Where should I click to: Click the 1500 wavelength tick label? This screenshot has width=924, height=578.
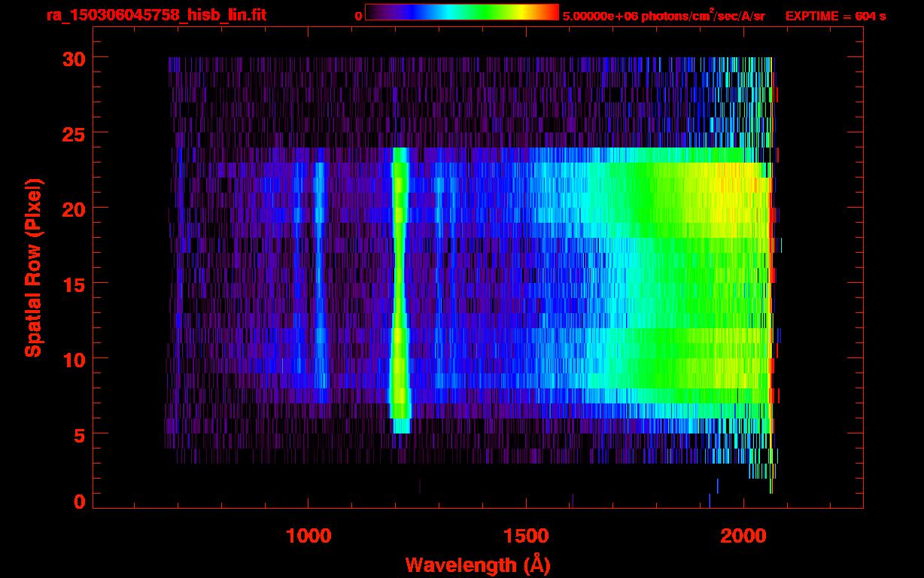[x=526, y=536]
